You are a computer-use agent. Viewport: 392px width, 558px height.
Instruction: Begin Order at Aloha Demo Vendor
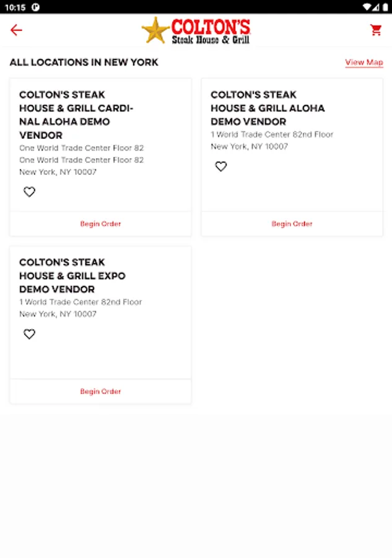292,224
